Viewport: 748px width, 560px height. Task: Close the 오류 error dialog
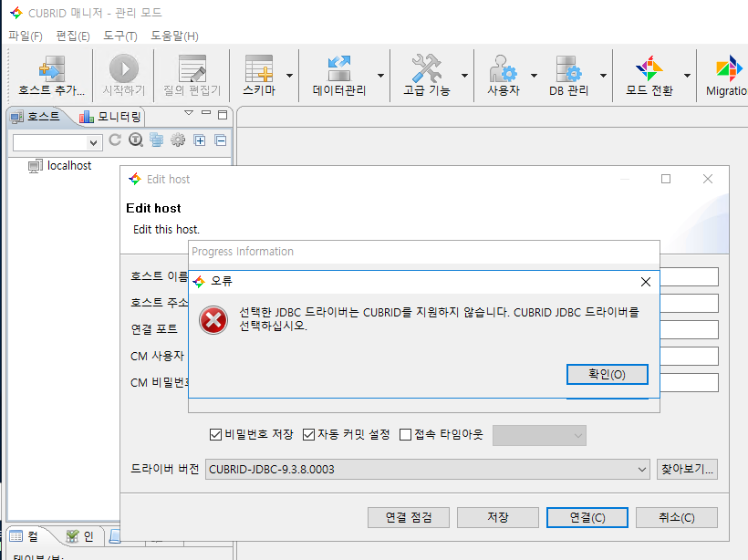coord(646,282)
